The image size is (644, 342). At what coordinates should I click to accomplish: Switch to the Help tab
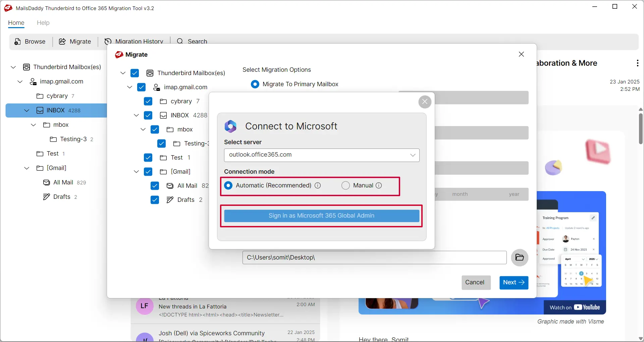click(x=43, y=23)
